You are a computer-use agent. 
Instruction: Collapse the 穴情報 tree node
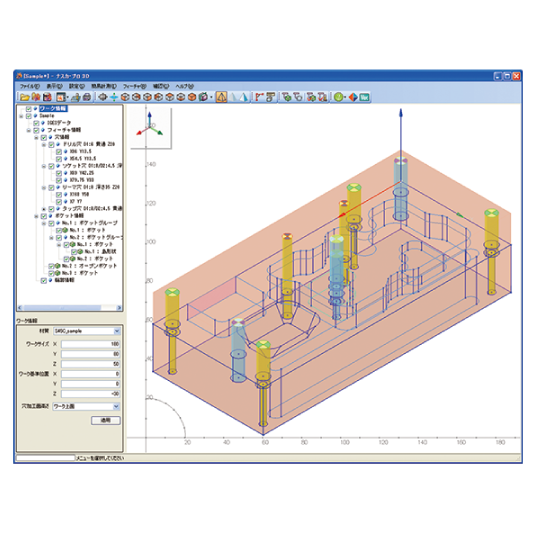(36, 138)
